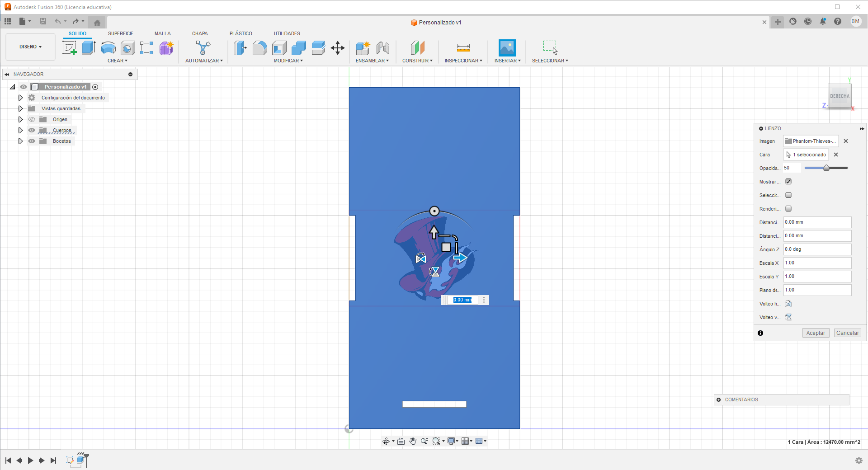Select the Move/Copy tool
Image resolution: width=868 pixels, height=470 pixels.
tap(338, 48)
